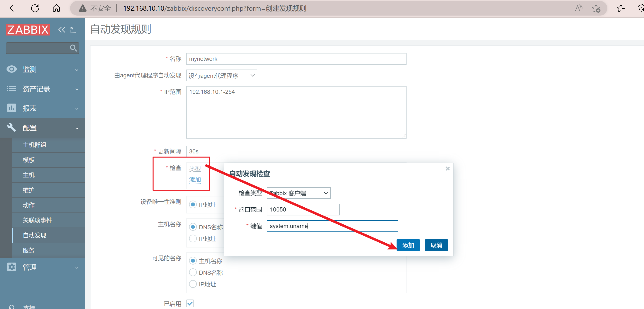Image resolution: width=644 pixels, height=309 pixels.
Task: Click the 更新间隔 field
Action: click(223, 151)
